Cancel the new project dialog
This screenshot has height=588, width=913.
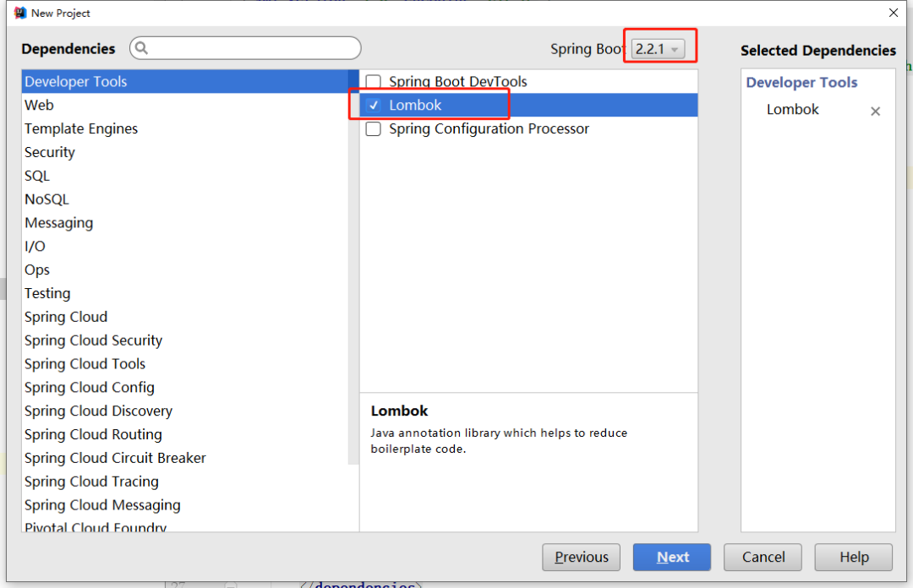[762, 557]
